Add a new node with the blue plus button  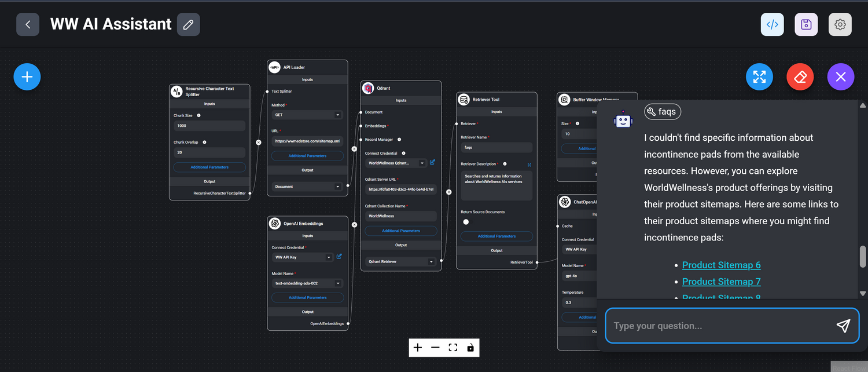(x=27, y=76)
